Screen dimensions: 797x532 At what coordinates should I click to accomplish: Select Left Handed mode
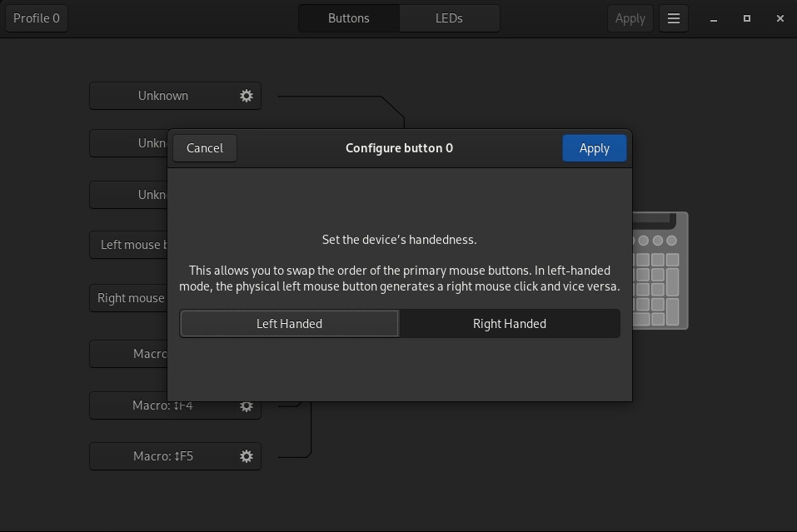(288, 323)
